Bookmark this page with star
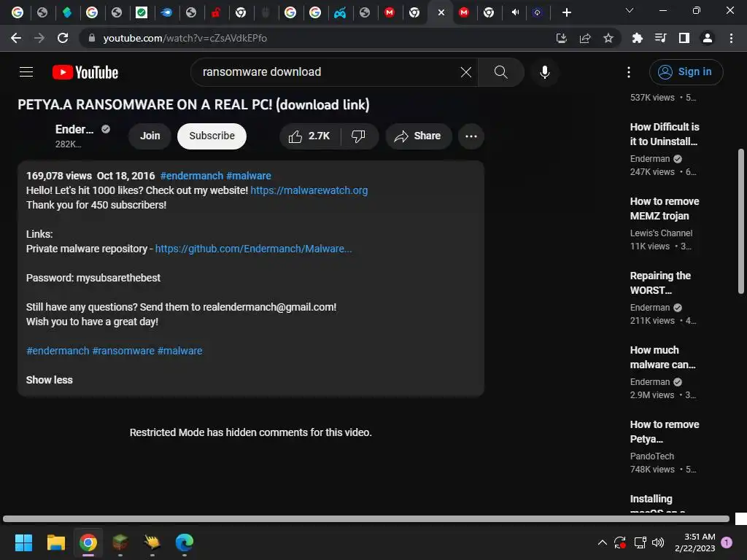 pos(608,38)
